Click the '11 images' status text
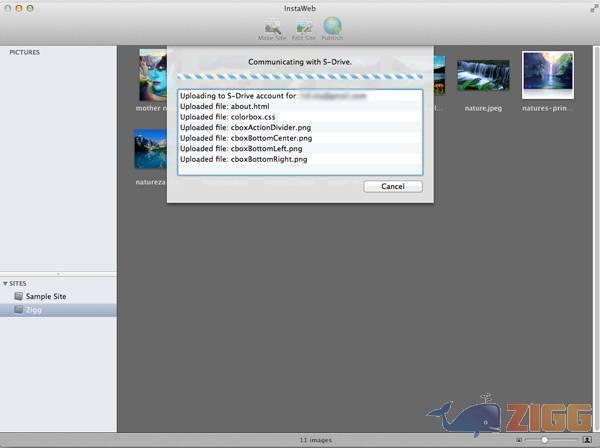Screen dimensions: 600x448 pyautogui.click(x=316, y=440)
